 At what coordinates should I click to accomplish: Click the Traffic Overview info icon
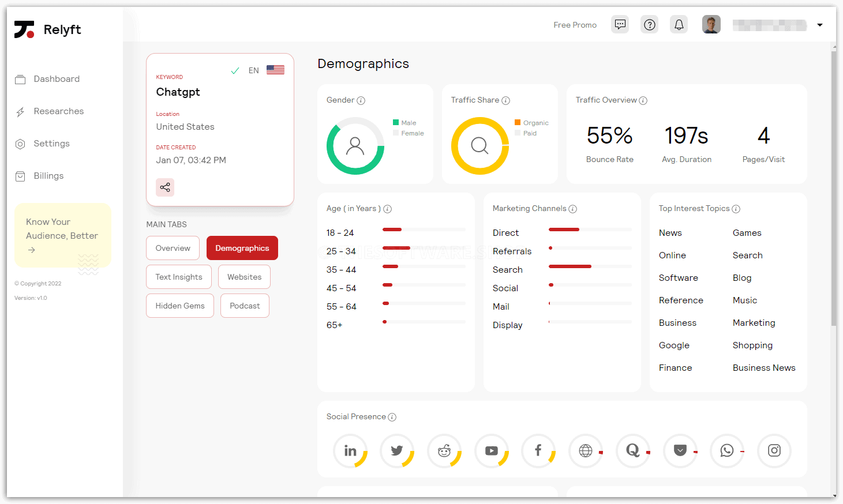point(643,100)
